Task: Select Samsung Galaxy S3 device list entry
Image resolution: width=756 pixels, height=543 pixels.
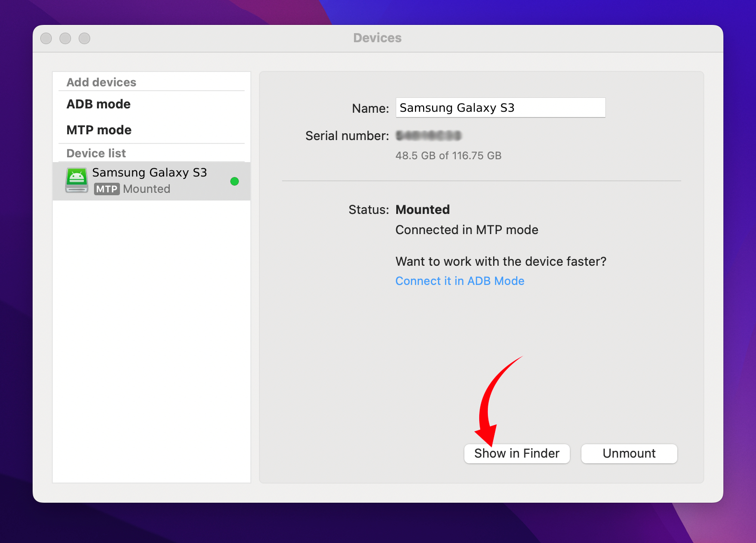Action: click(152, 181)
